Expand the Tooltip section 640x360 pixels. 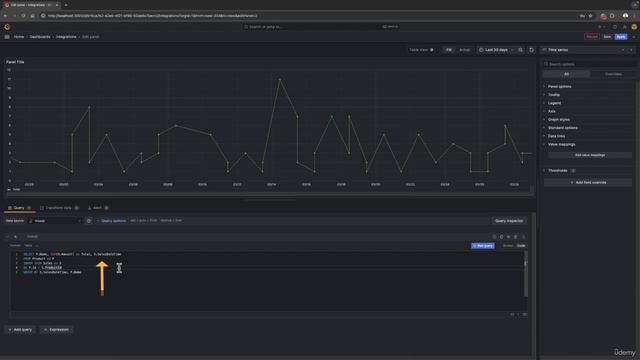point(553,95)
